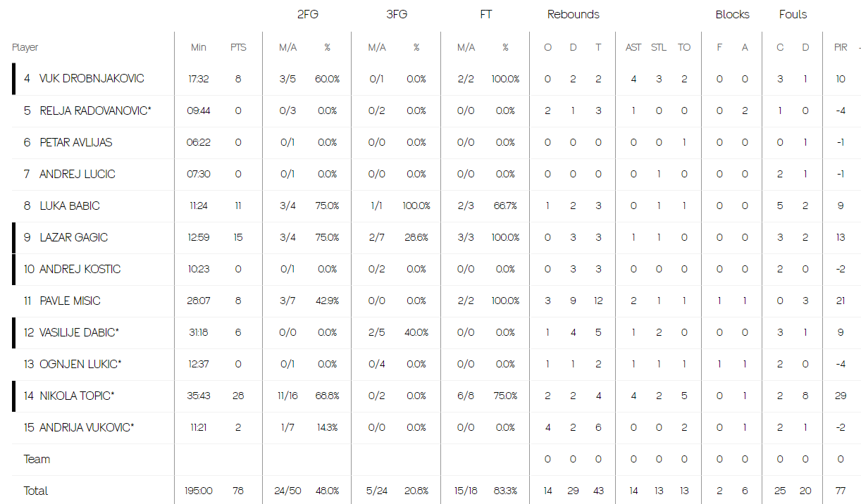Click the Player column header
861x504 pixels.
pyautogui.click(x=25, y=47)
